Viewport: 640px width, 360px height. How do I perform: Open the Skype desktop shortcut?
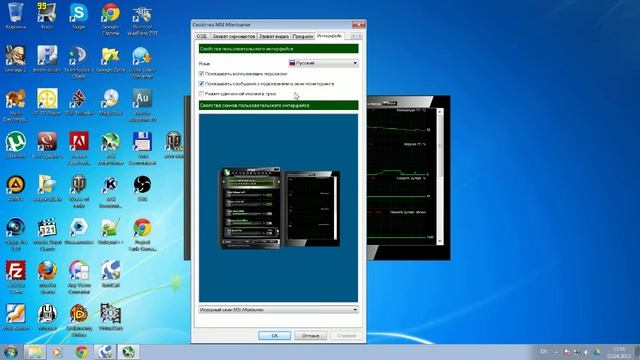tap(78, 16)
